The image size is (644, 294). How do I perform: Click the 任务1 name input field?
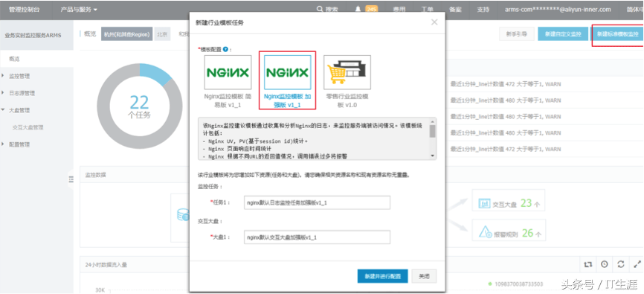pos(317,202)
